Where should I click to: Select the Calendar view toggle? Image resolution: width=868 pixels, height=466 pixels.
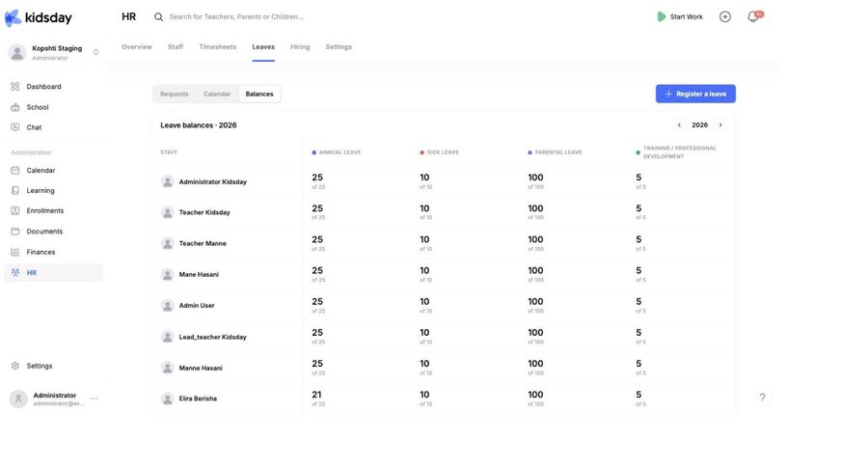[x=217, y=95]
